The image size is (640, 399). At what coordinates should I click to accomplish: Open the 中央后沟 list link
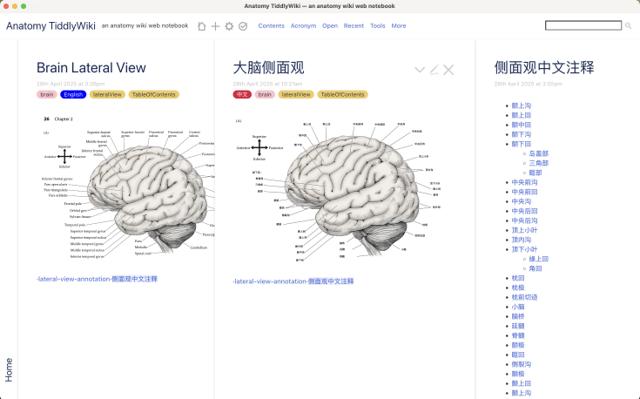524,221
